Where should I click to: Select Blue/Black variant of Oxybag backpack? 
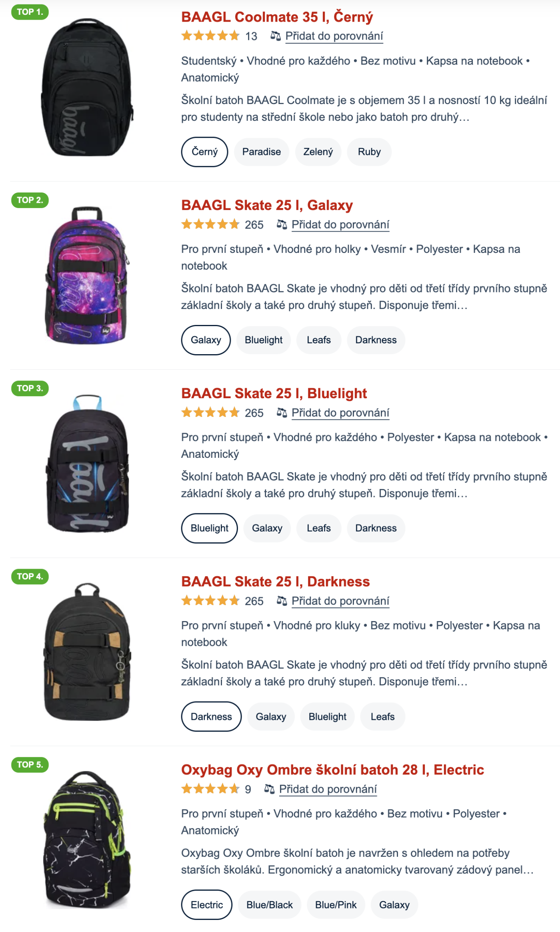(x=270, y=905)
